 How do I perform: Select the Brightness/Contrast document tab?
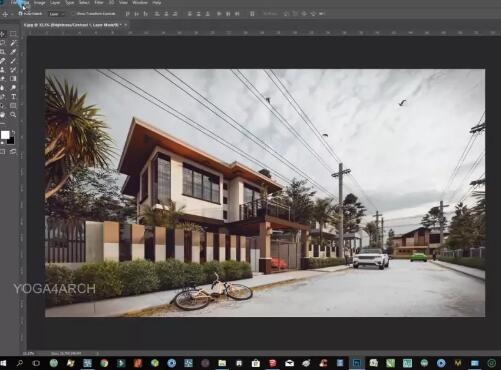(72, 25)
